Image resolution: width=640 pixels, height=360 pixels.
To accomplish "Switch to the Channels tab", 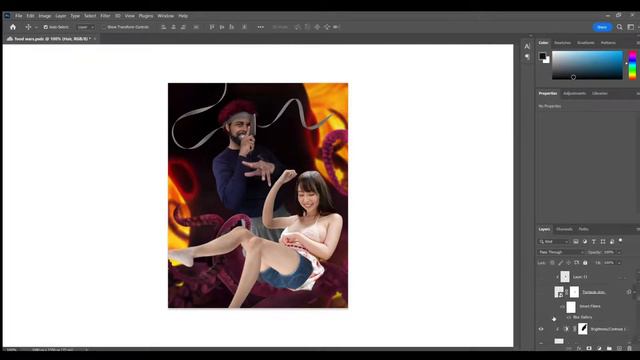I will click(564, 229).
